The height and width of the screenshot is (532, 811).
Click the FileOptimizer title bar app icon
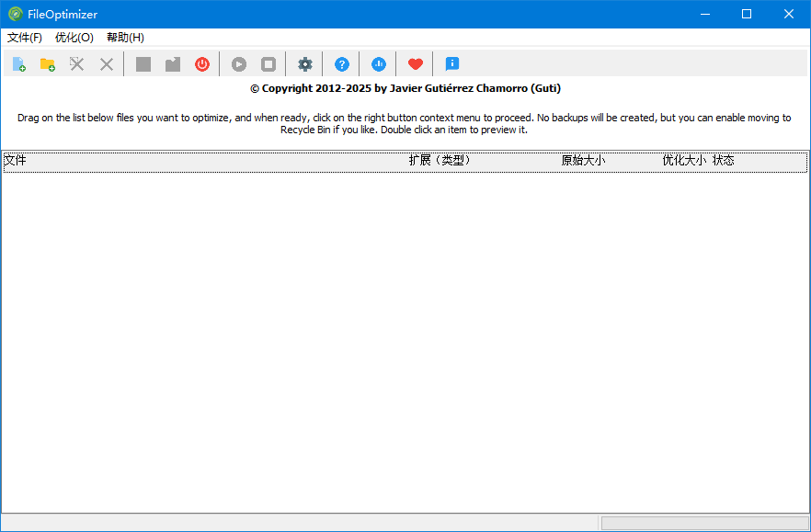(16, 14)
